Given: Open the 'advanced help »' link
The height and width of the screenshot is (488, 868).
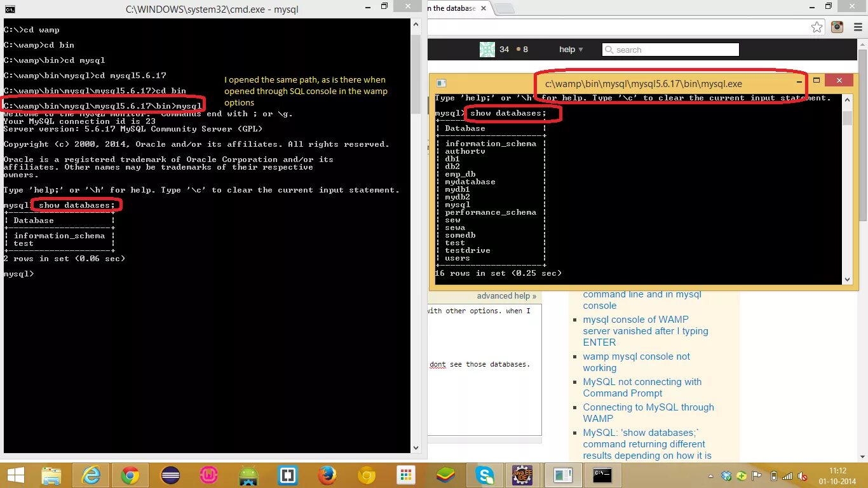Looking at the screenshot, I should [x=506, y=296].
